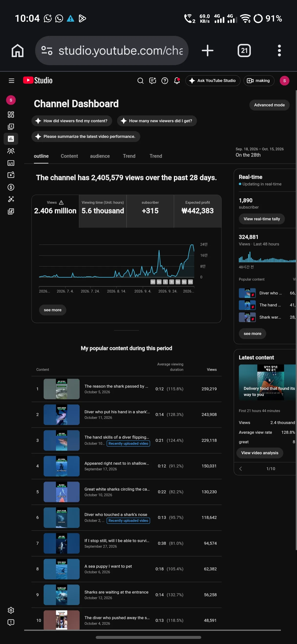Select the Expected profit metric card
Image resolution: width=297 pixels, height=644 pixels.
(x=198, y=211)
